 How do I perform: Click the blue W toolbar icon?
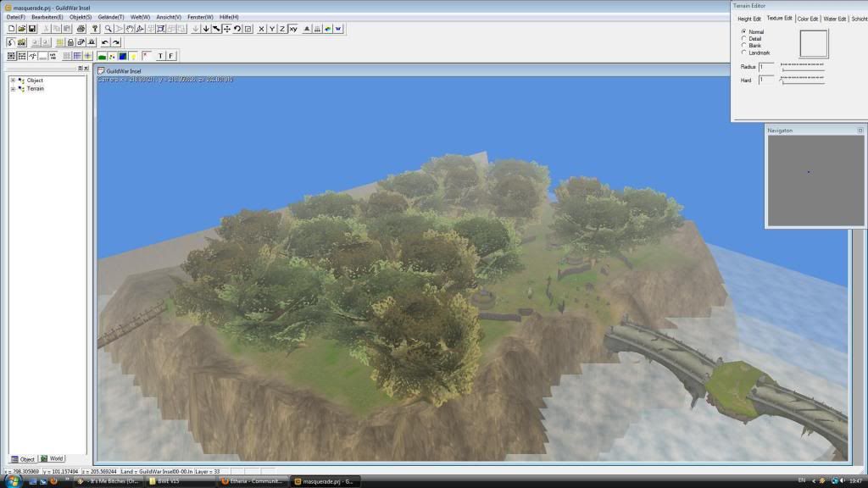pos(338,29)
